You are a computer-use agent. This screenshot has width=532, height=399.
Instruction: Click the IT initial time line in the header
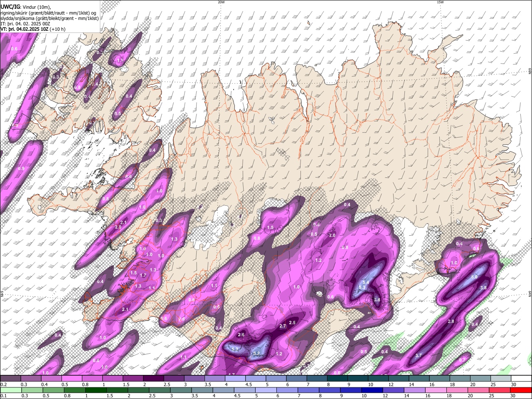point(25,24)
